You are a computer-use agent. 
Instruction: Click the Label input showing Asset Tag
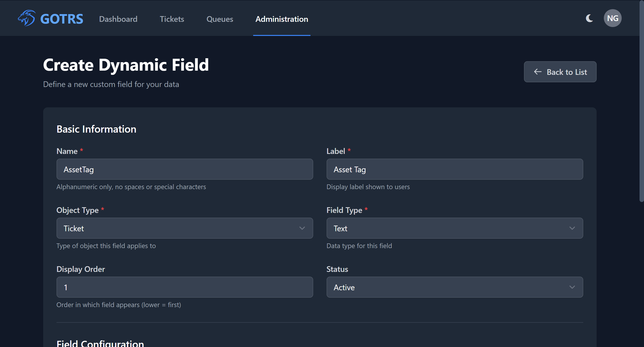click(455, 169)
